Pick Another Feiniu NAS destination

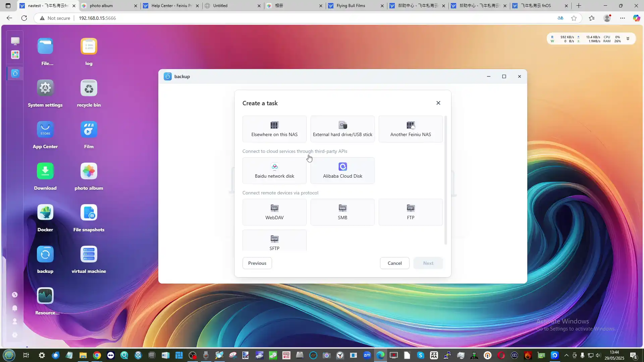coord(411,129)
